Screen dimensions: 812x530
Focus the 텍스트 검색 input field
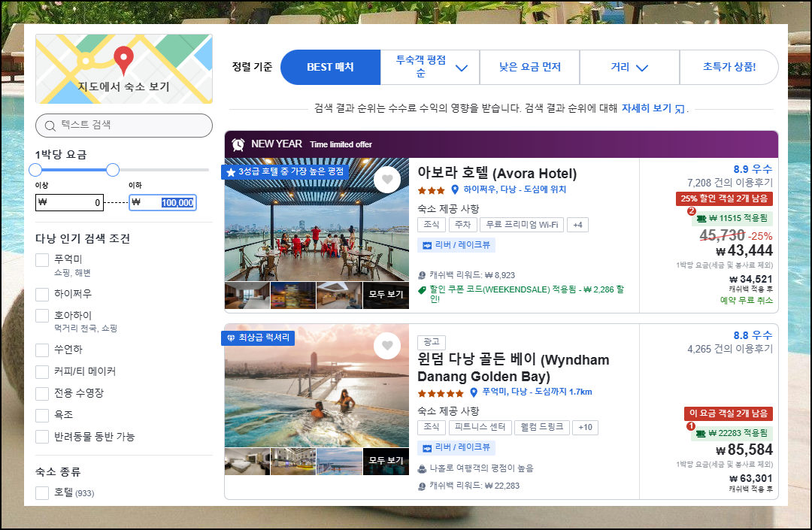point(124,126)
